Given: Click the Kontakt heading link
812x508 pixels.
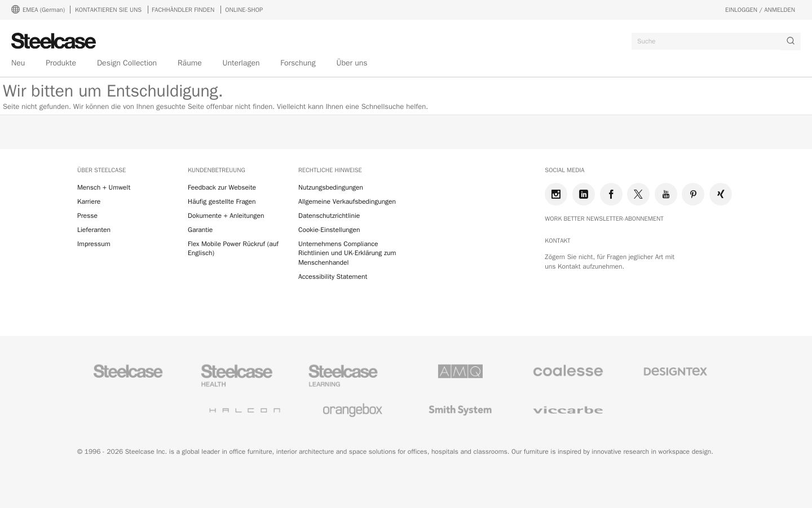Looking at the screenshot, I should click(557, 240).
